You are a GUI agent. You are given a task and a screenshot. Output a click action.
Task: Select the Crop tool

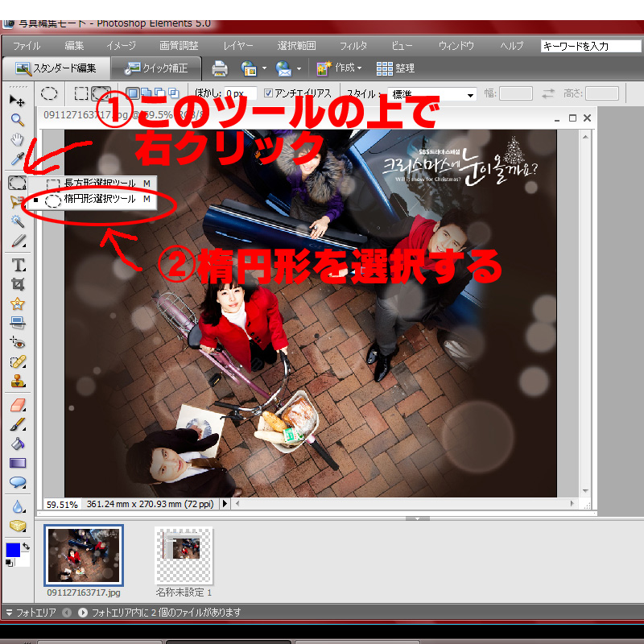click(18, 284)
